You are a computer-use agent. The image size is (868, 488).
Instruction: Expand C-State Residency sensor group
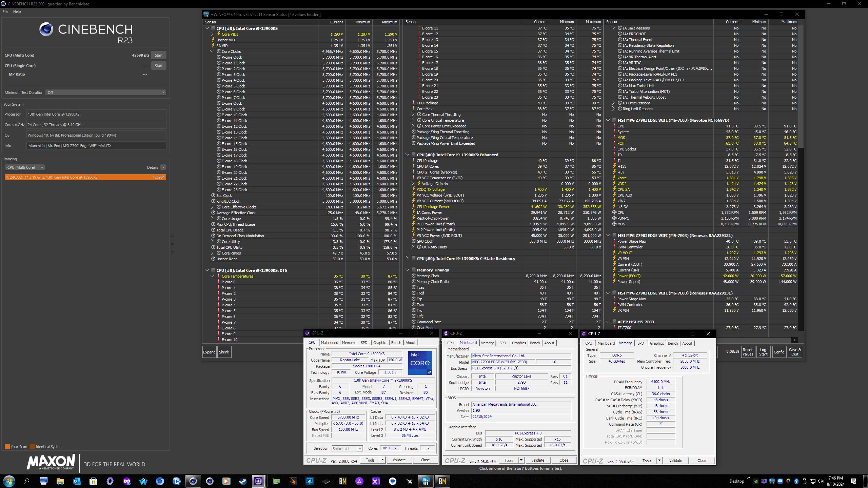pyautogui.click(x=407, y=259)
